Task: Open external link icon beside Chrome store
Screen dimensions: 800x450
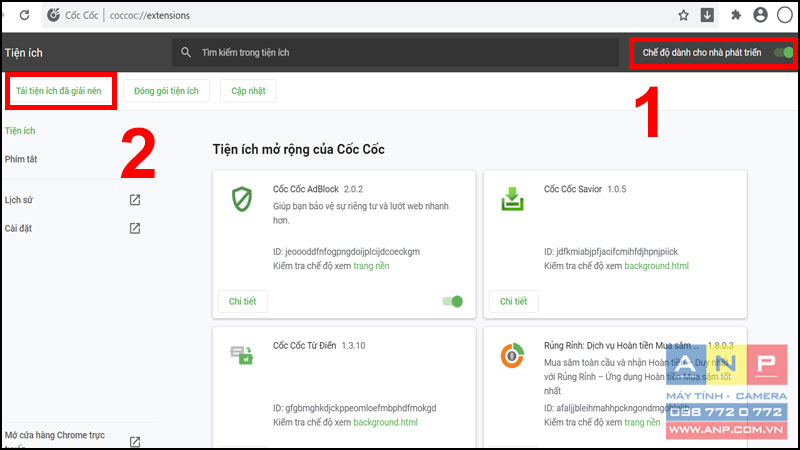Action: point(135,442)
